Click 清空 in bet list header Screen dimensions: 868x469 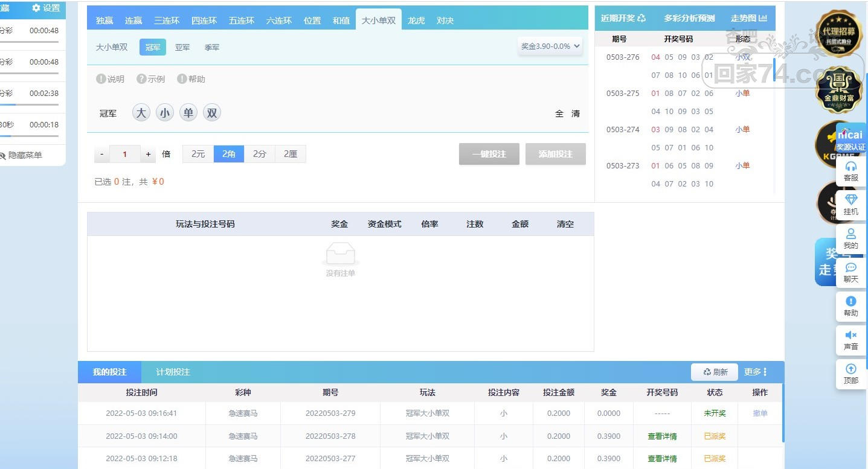coord(565,224)
